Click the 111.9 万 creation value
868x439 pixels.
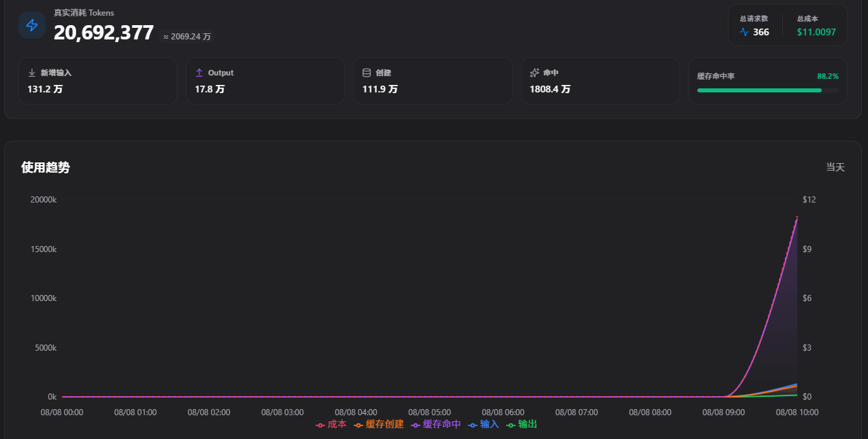click(x=380, y=89)
